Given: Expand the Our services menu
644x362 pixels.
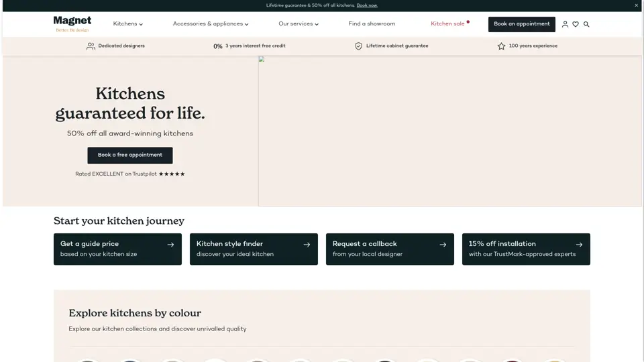Looking at the screenshot, I should point(298,24).
